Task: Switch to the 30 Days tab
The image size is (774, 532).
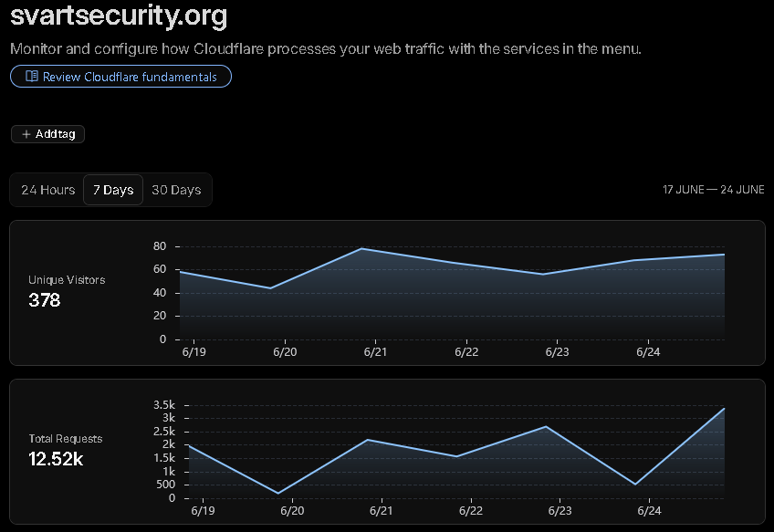Action: point(176,190)
